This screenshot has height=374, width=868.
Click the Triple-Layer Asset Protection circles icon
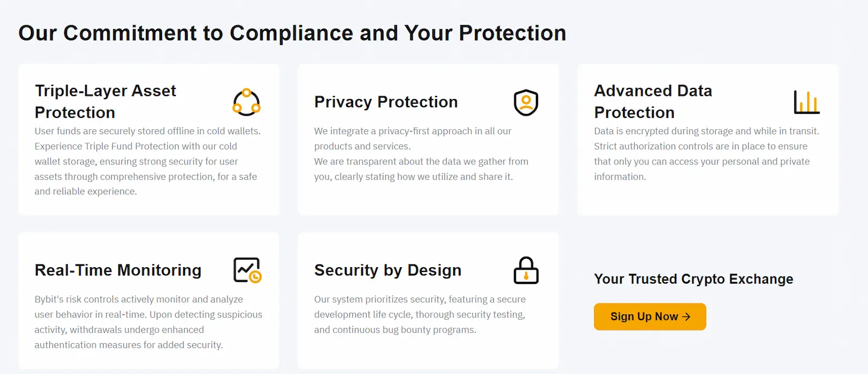pos(246,102)
